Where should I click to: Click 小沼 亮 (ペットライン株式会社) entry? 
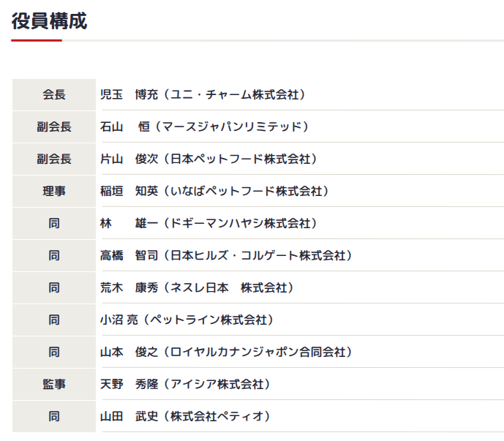[x=187, y=320]
